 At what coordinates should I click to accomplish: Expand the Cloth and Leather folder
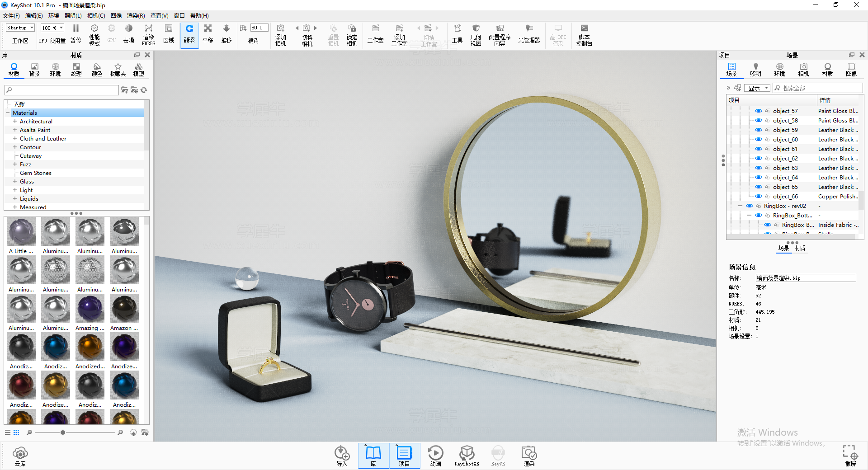click(15, 138)
